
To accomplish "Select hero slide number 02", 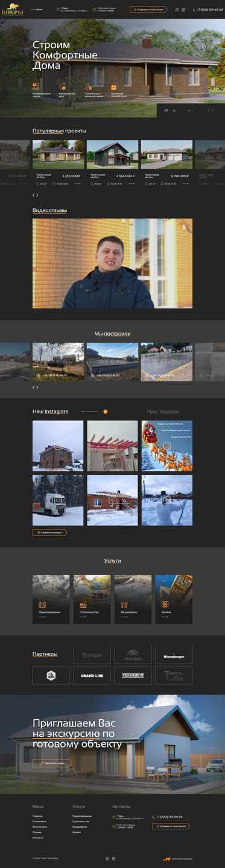I will [x=174, y=111].
